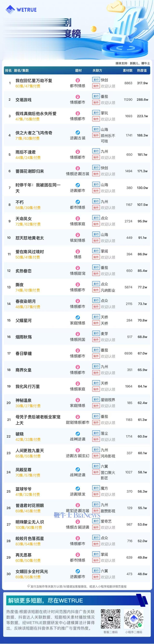Click the 发行 tag beside 快创 in rank 1
154x644 pixels.
[x=96, y=80]
